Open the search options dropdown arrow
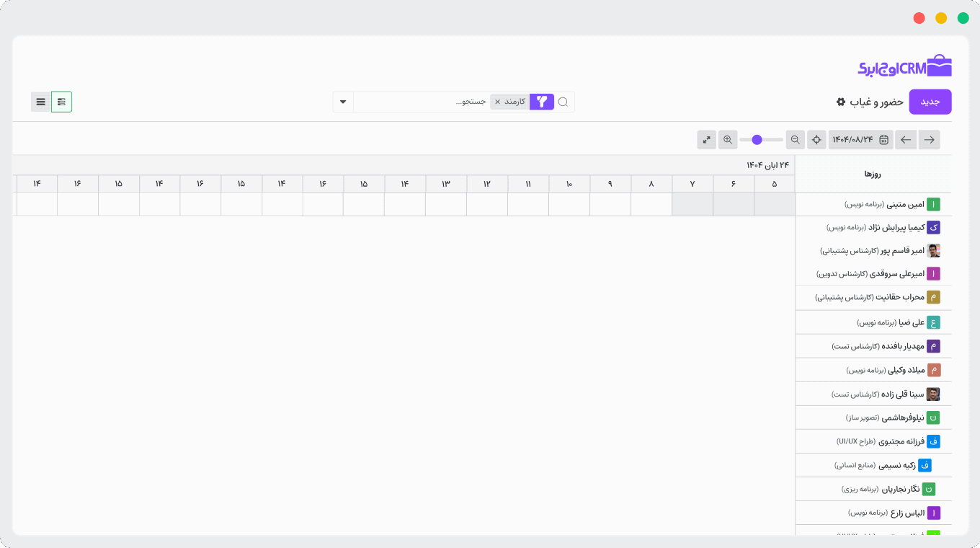This screenshot has width=980, height=548. [x=343, y=102]
